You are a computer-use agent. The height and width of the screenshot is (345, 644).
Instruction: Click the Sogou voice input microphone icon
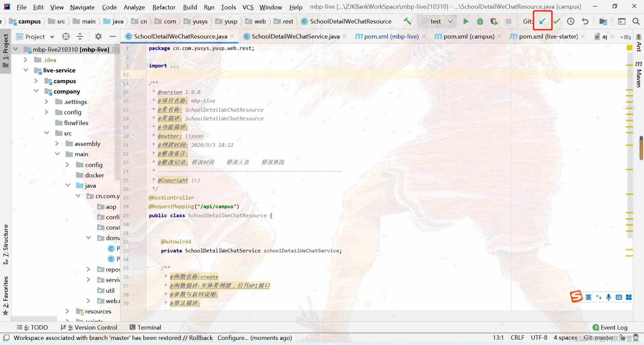608,297
